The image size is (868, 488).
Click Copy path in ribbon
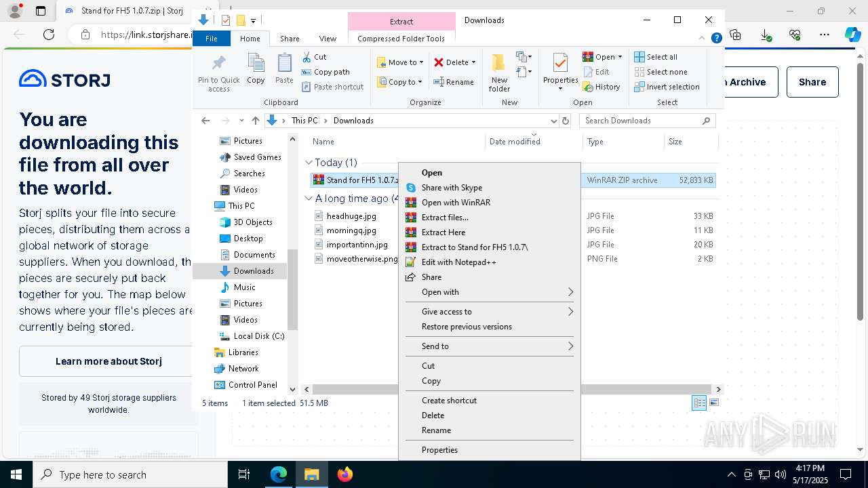[325, 72]
